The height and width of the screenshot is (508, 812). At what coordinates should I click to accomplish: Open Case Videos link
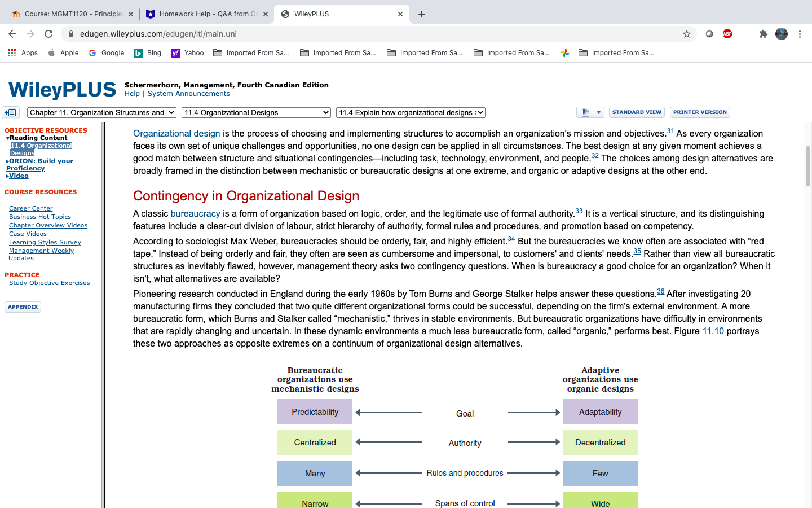point(28,234)
